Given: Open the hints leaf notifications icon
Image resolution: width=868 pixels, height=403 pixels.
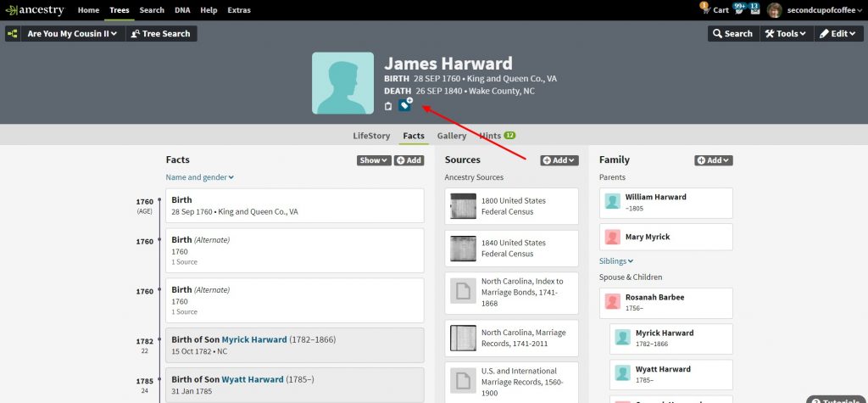Looking at the screenshot, I should 738,8.
